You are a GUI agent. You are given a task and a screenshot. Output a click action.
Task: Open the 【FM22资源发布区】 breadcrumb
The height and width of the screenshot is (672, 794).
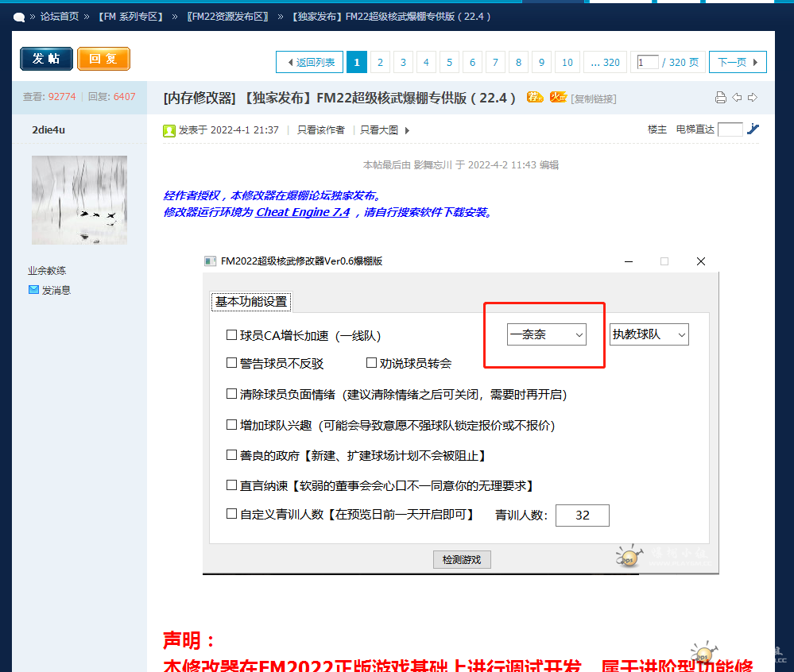point(227,16)
